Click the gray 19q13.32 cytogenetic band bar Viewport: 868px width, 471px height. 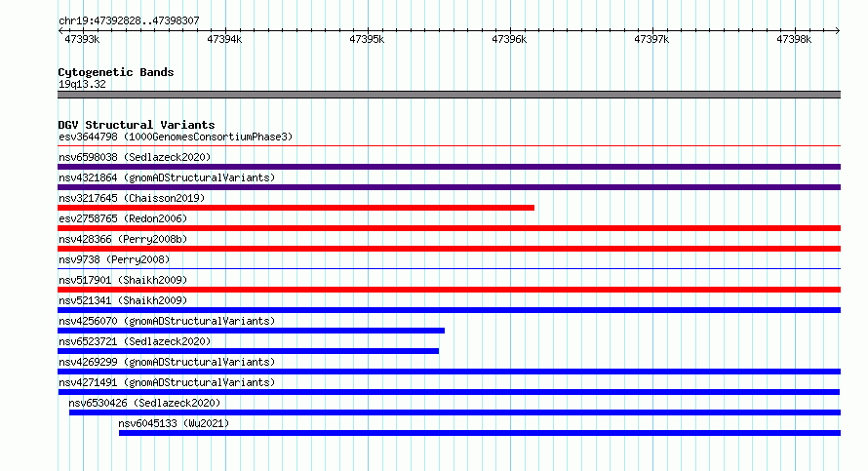pos(449,95)
